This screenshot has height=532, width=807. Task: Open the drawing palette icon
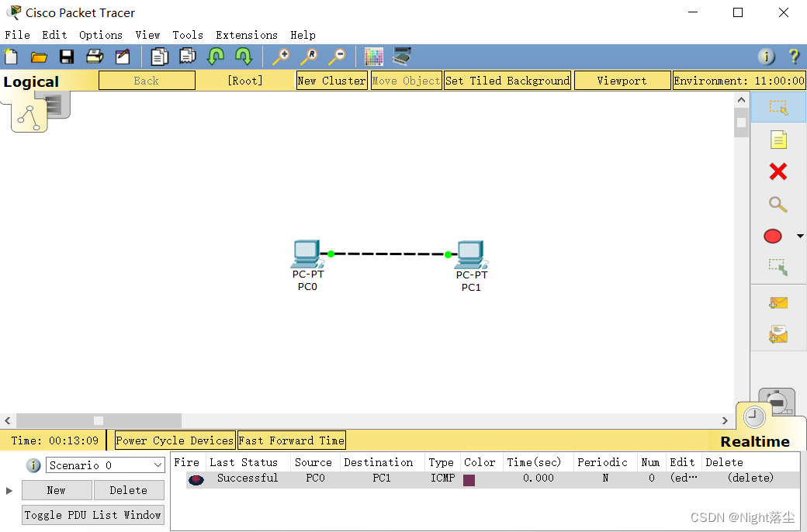click(x=374, y=57)
